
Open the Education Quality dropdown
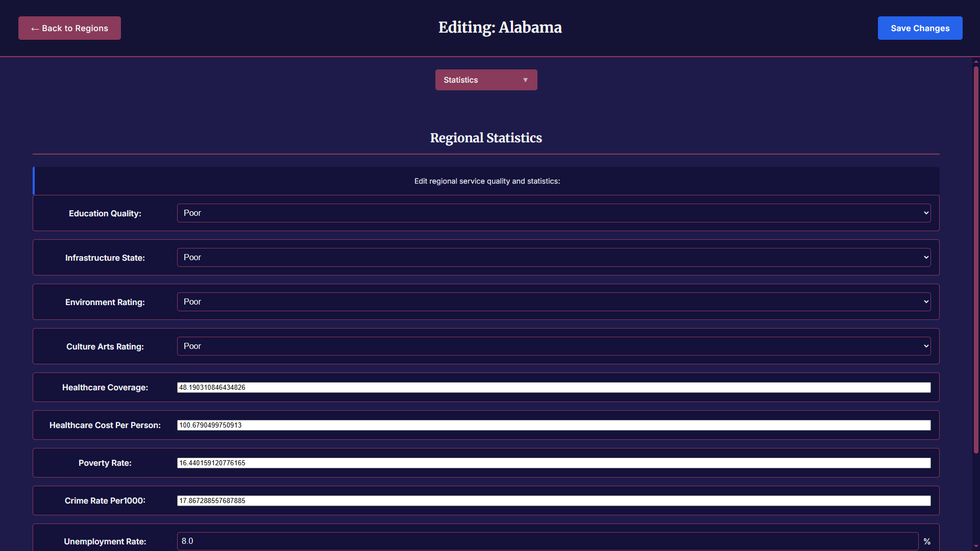(x=553, y=213)
